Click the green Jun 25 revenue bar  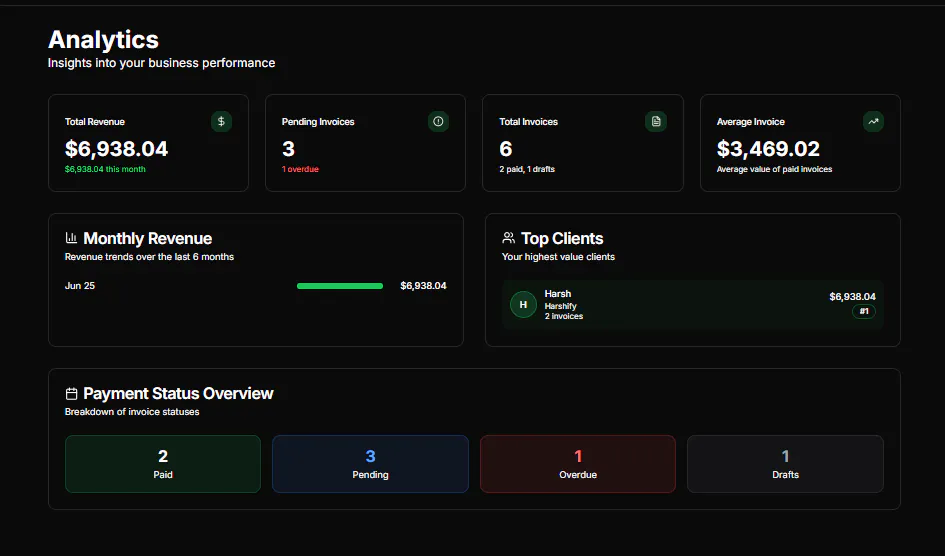340,286
